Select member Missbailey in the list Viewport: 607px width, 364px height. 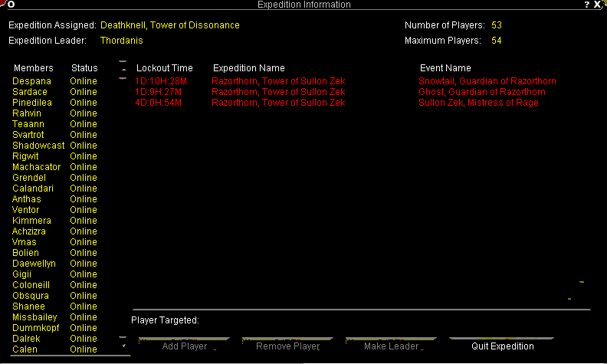(x=34, y=316)
